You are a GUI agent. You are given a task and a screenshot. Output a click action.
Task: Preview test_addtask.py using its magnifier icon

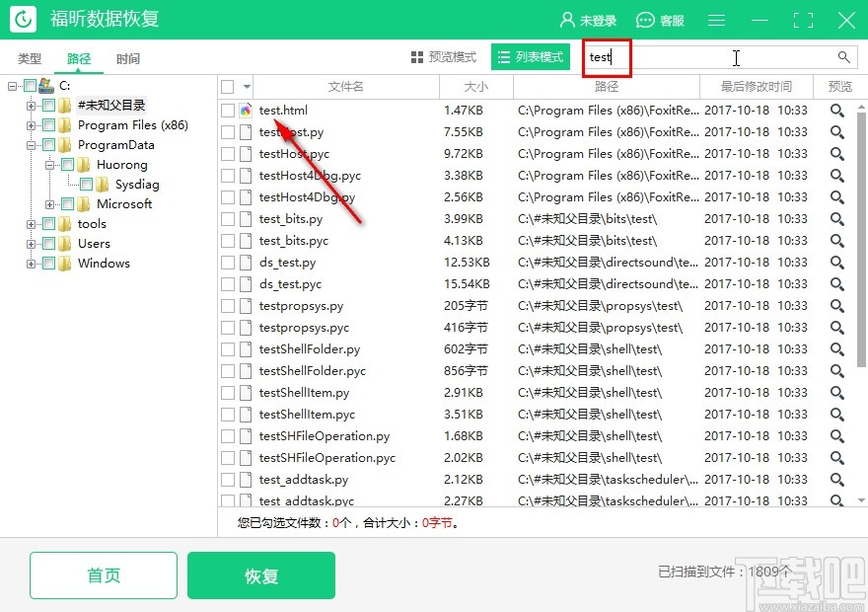(x=837, y=480)
